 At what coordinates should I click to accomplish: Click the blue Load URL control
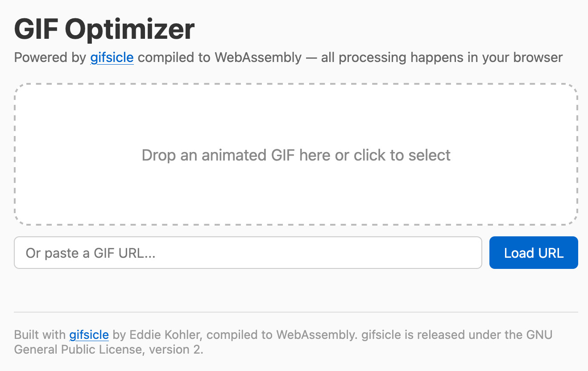click(x=533, y=252)
